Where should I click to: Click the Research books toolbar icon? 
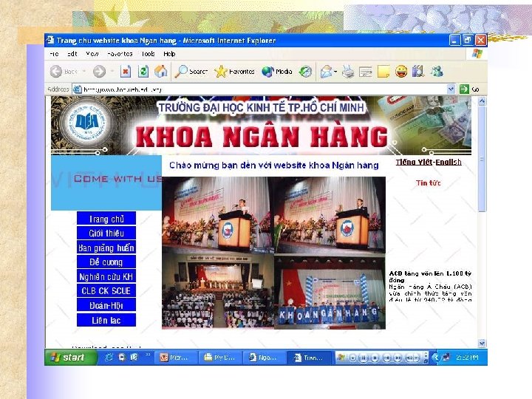tap(418, 72)
